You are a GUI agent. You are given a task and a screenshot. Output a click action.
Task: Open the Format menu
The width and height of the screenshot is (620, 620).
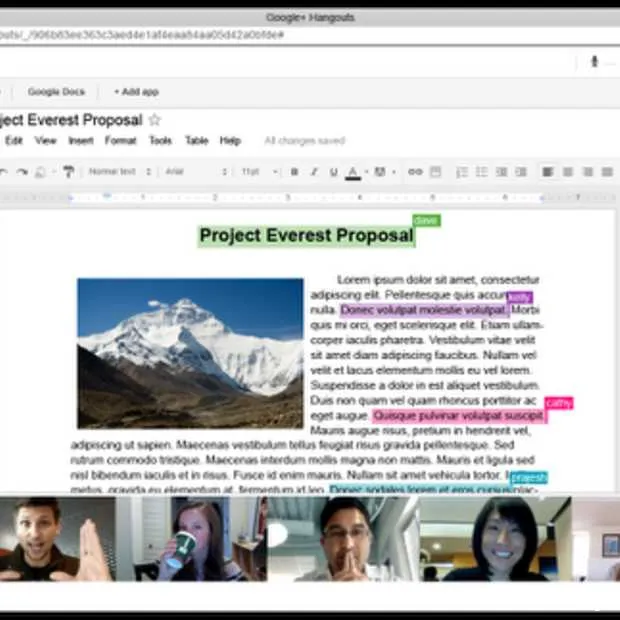pyautogui.click(x=120, y=140)
